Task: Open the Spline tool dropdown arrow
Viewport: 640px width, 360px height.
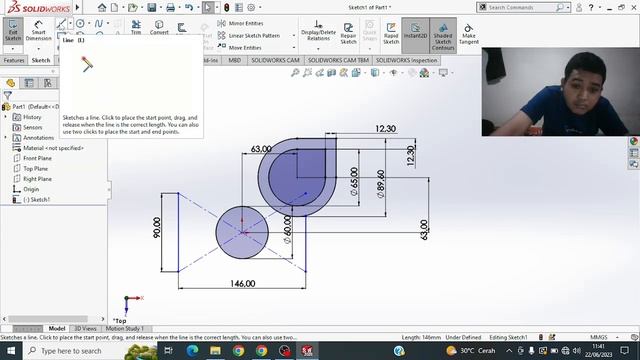Action: (108, 24)
